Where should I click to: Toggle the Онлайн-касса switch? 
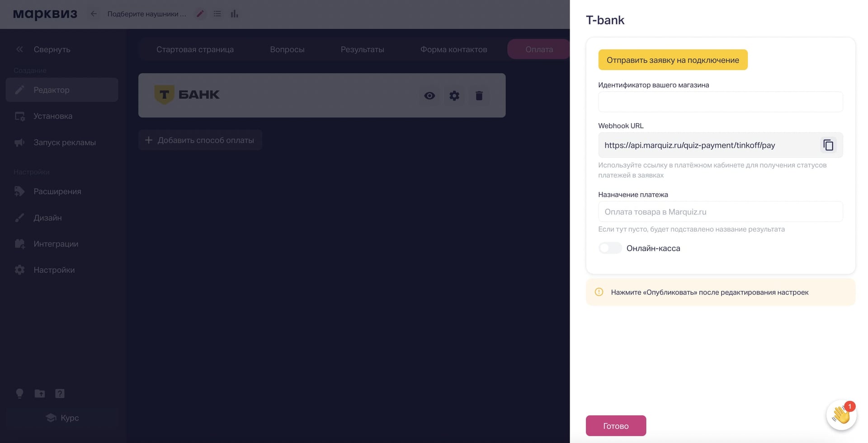pos(610,248)
